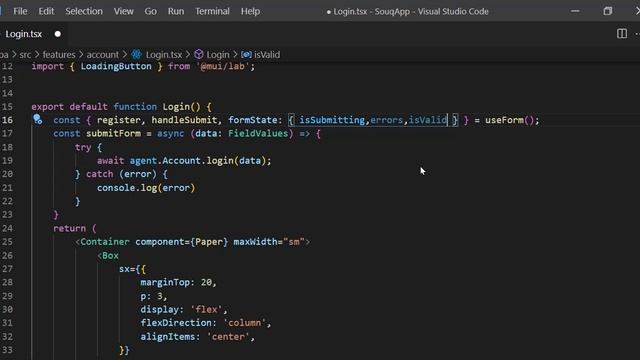Minimize the Visual Studio Code window
The height and width of the screenshot is (360, 640).
click(575, 11)
